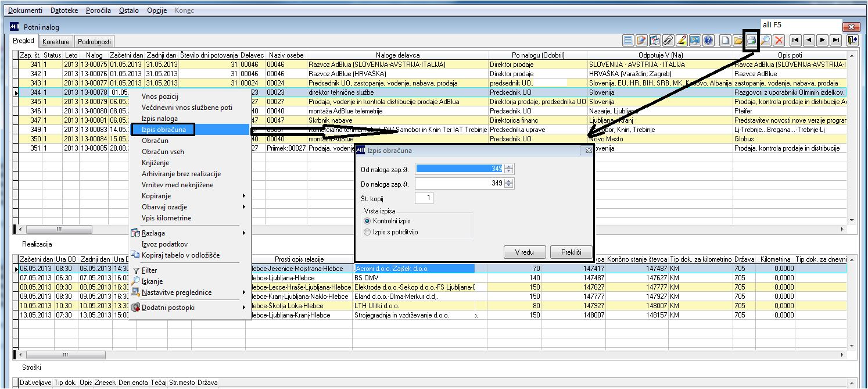The height and width of the screenshot is (389, 868).
Task: Switch to the Podrobnosti tab
Action: [x=95, y=42]
